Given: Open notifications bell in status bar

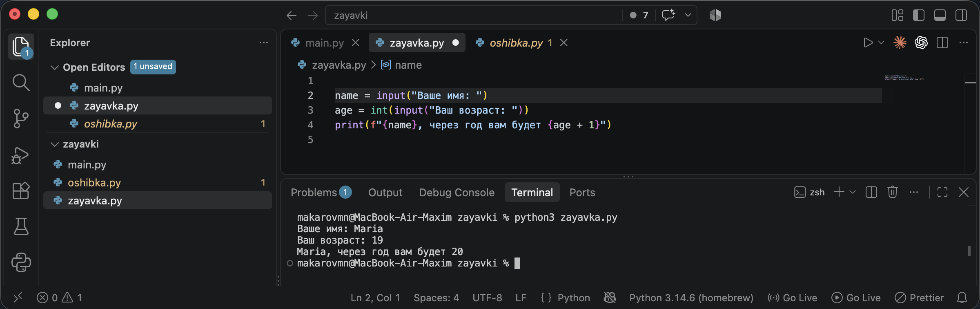Looking at the screenshot, I should pos(962,298).
